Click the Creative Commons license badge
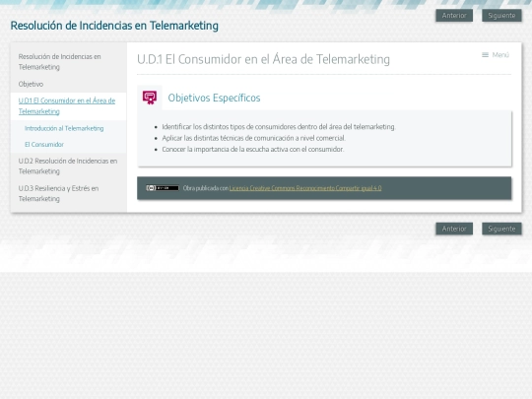This screenshot has height=399, width=532. pos(163,188)
